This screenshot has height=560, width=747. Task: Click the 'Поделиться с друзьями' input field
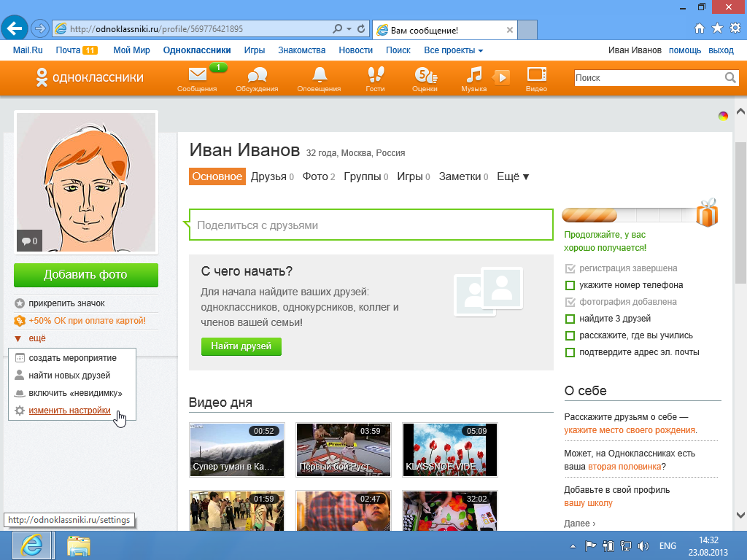tap(371, 225)
